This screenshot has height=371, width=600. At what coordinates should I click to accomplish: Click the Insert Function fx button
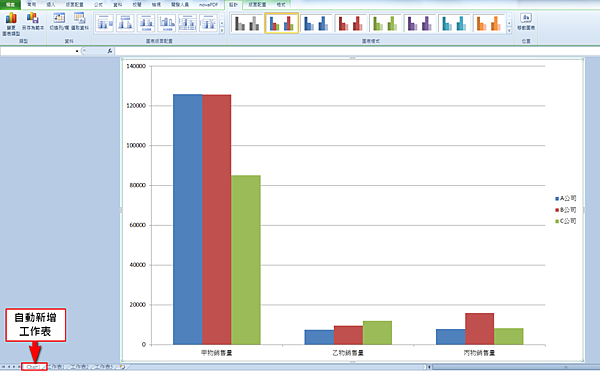point(110,51)
